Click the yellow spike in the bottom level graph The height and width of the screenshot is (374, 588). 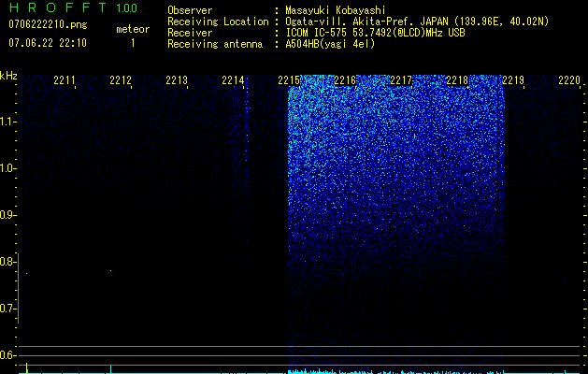tap(26, 368)
